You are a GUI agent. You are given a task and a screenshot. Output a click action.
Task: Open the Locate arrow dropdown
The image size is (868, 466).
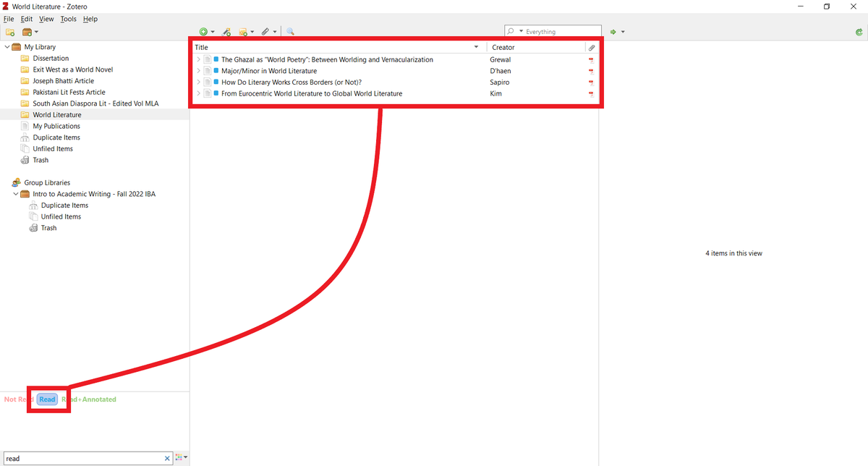click(x=623, y=32)
